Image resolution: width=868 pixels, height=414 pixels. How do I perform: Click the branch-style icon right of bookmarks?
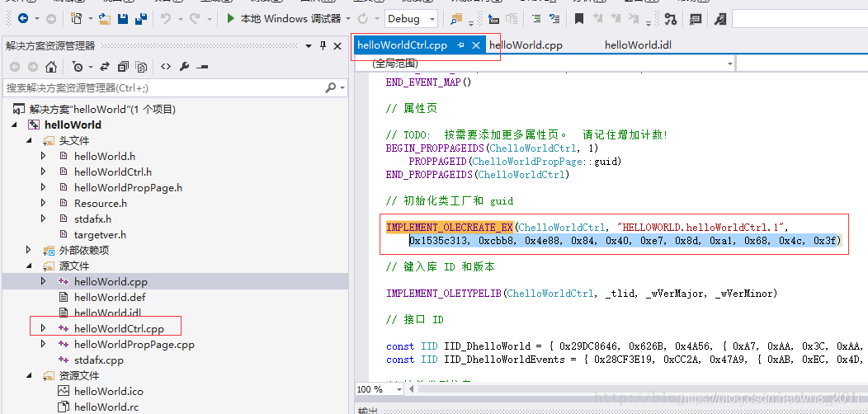point(671,19)
